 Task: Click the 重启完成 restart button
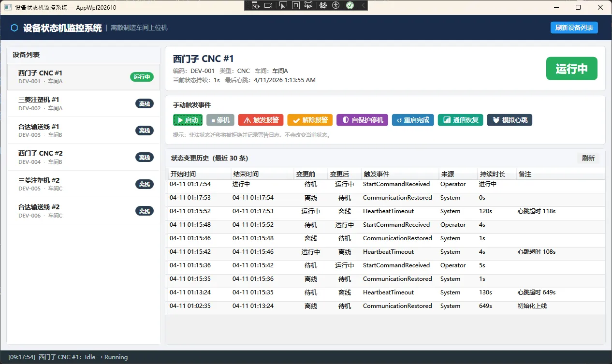pyautogui.click(x=413, y=120)
